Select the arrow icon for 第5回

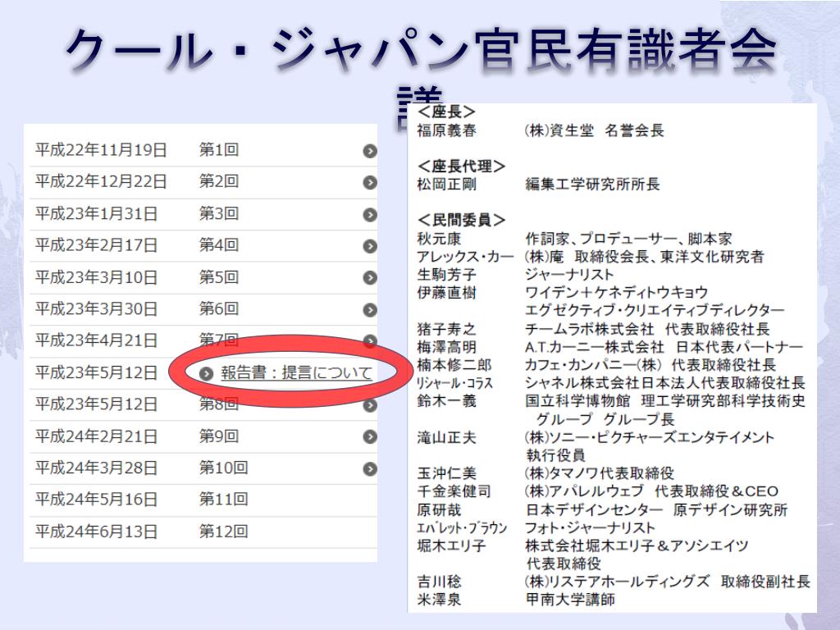click(x=370, y=278)
